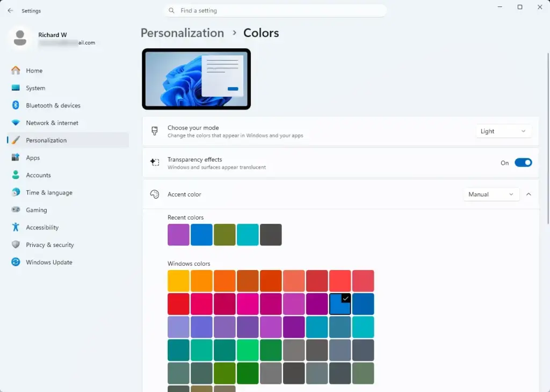The image size is (550, 392).
Task: Click the Personalization breadcrumb link
Action: pos(182,33)
